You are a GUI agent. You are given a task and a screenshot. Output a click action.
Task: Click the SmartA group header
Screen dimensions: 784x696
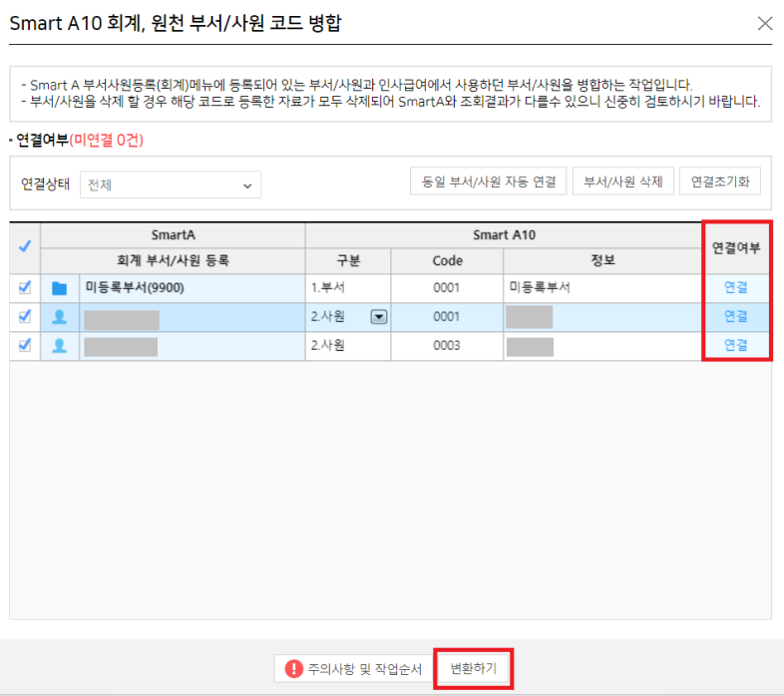pyautogui.click(x=173, y=235)
